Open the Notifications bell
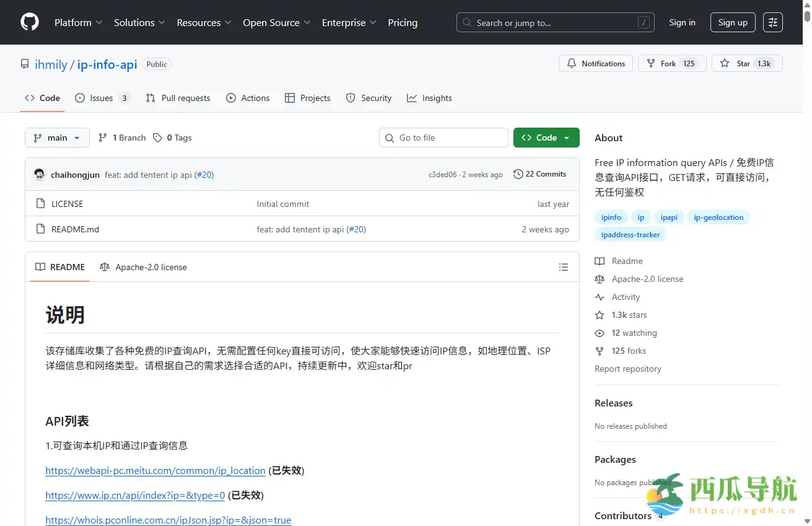Image resolution: width=812 pixels, height=526 pixels. [x=571, y=63]
